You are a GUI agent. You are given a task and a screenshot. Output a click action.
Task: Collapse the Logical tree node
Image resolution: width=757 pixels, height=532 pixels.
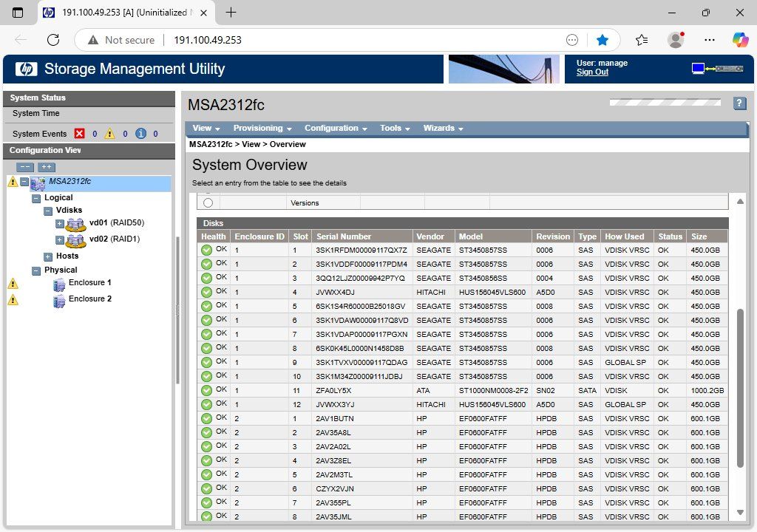tap(36, 199)
